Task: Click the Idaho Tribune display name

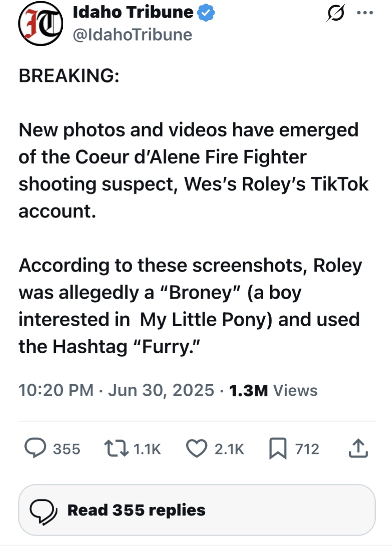Action: [133, 13]
